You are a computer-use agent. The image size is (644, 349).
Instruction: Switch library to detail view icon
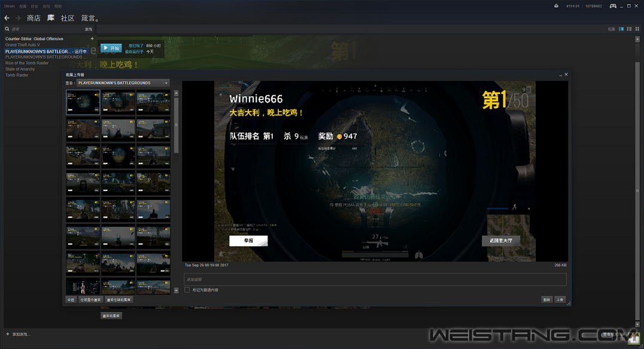tap(621, 29)
